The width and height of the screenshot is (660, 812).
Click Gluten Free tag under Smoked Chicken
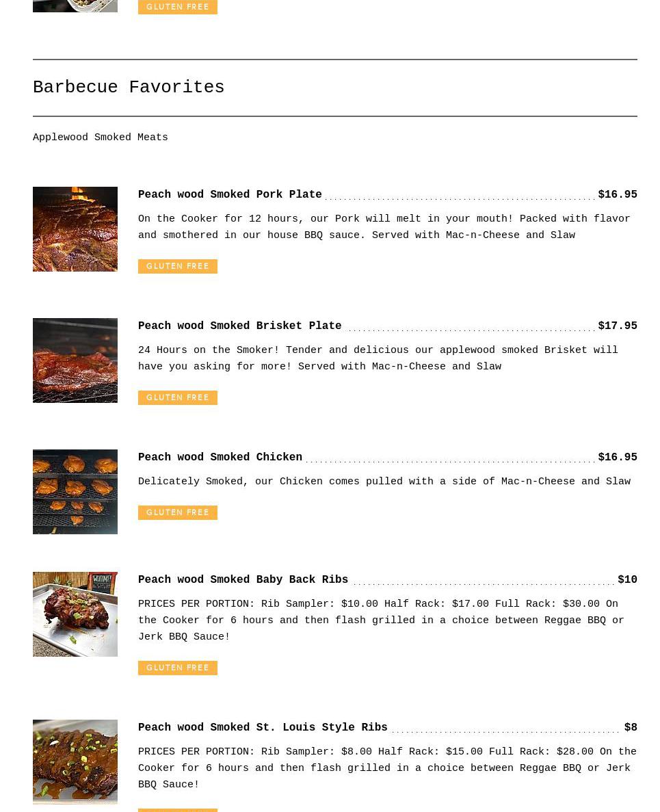tap(178, 512)
